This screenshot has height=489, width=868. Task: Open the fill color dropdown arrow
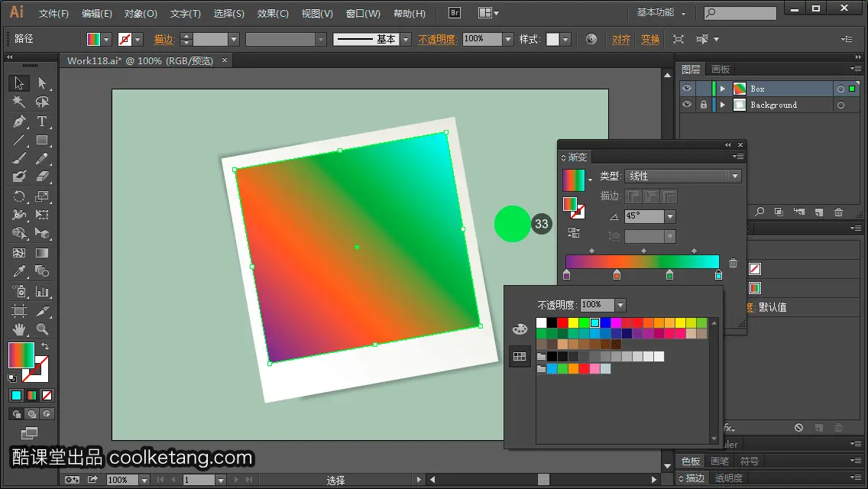pos(106,39)
